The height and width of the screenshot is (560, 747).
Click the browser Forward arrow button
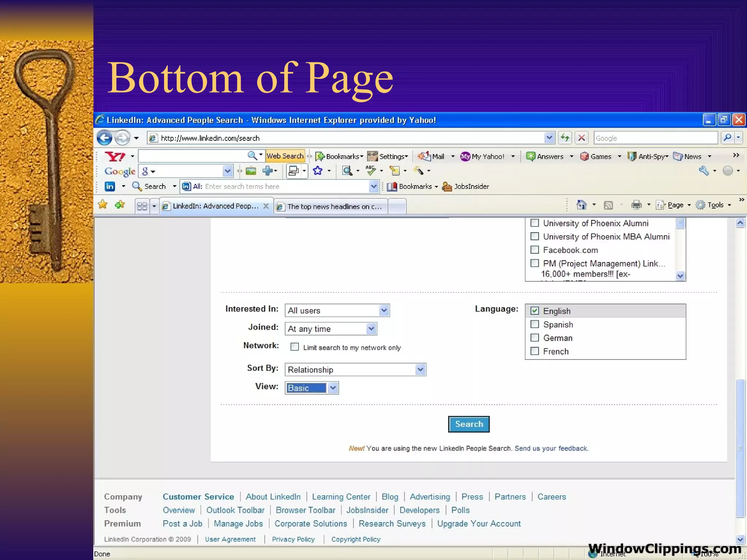click(x=122, y=138)
